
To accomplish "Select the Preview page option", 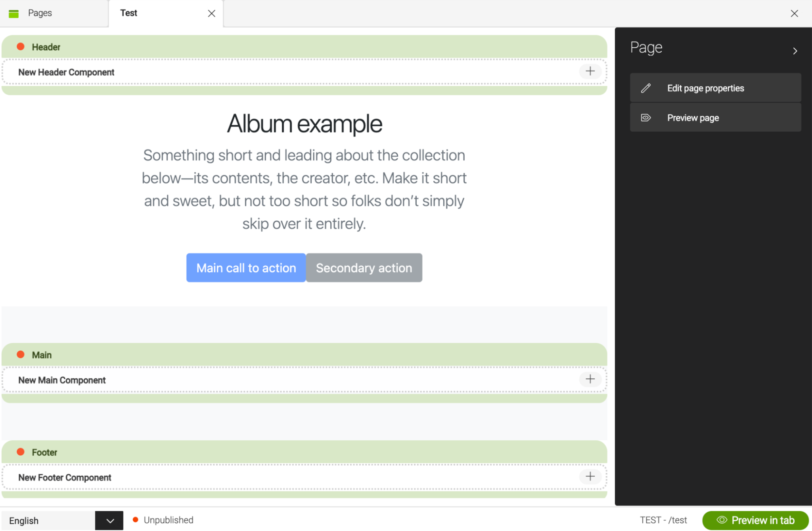I will coord(693,117).
